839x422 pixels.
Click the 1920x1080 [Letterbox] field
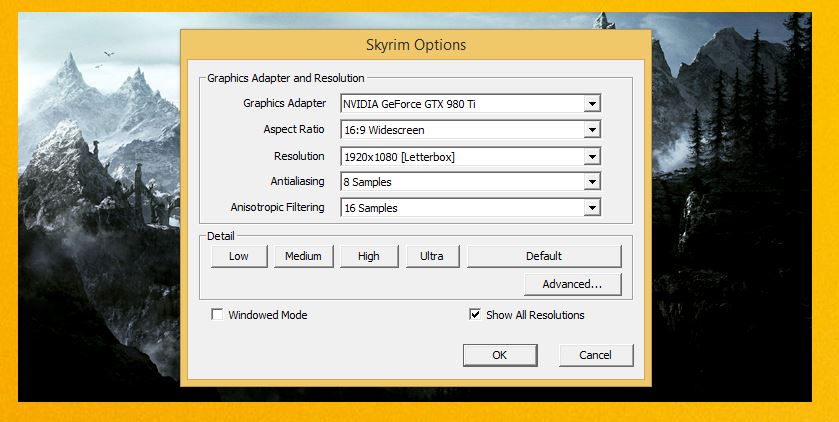point(470,157)
